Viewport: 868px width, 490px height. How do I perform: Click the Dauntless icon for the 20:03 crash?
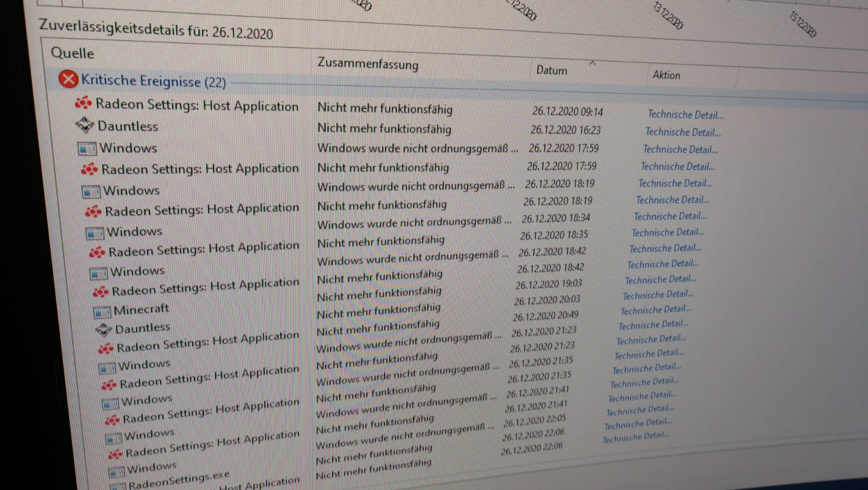click(104, 329)
